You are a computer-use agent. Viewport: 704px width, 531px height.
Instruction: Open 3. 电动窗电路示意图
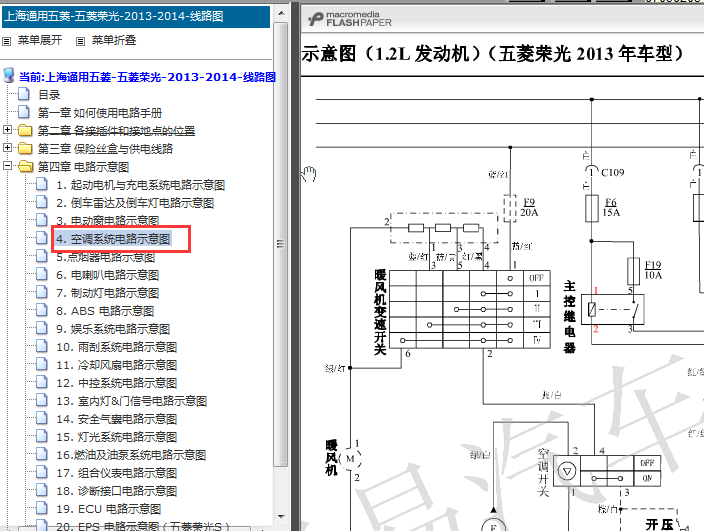pos(108,221)
